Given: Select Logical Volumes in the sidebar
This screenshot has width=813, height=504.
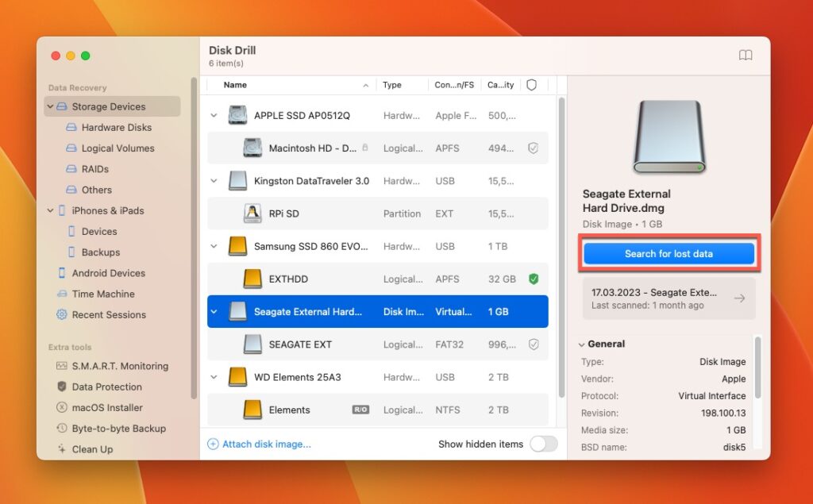Looking at the screenshot, I should 97,148.
